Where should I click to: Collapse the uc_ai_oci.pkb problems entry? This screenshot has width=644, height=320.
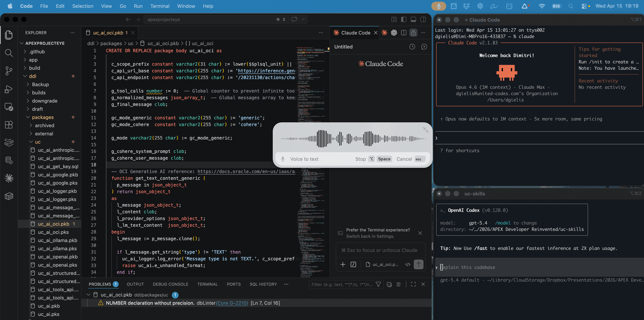88,295
